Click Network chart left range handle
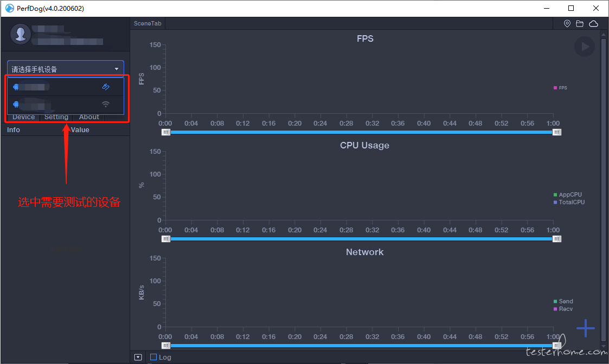The width and height of the screenshot is (609, 364). 166,346
